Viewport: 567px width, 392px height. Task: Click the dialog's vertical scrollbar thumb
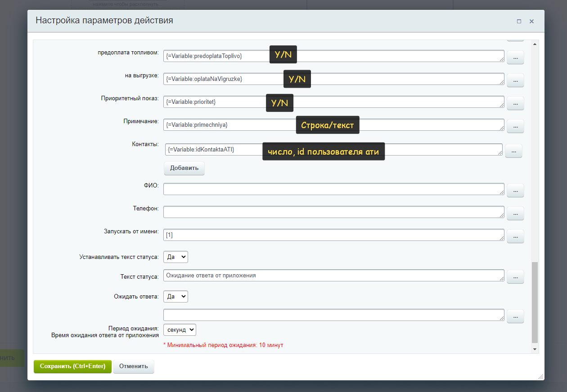[x=535, y=302]
